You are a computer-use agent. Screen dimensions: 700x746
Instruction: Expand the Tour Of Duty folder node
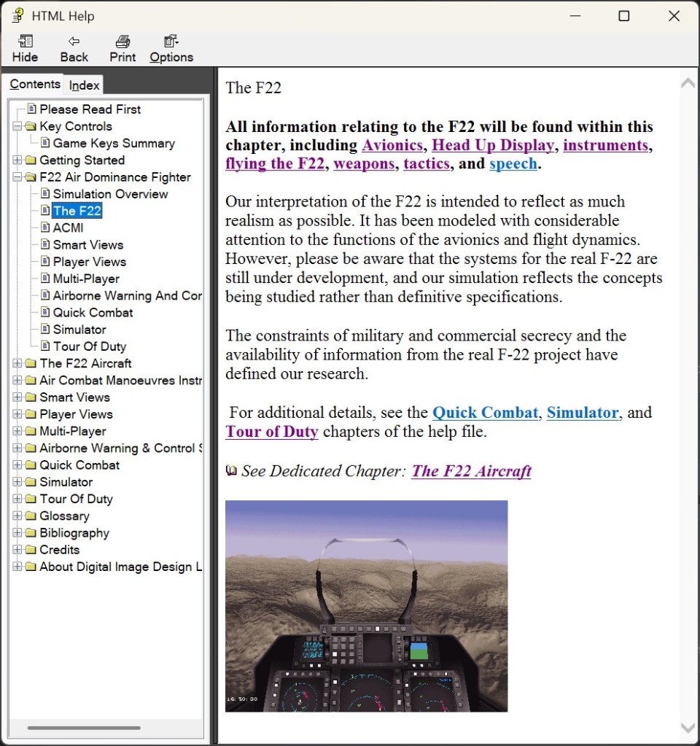[17, 500]
